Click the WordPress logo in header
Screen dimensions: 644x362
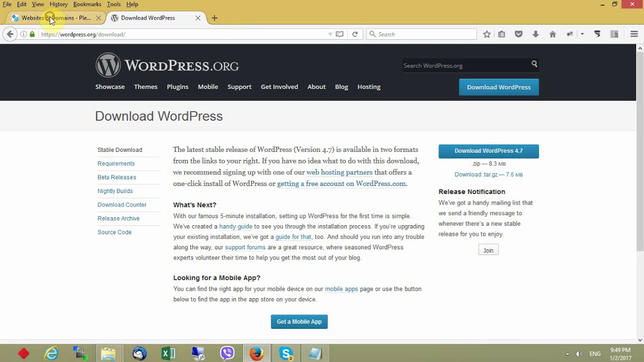(x=167, y=65)
